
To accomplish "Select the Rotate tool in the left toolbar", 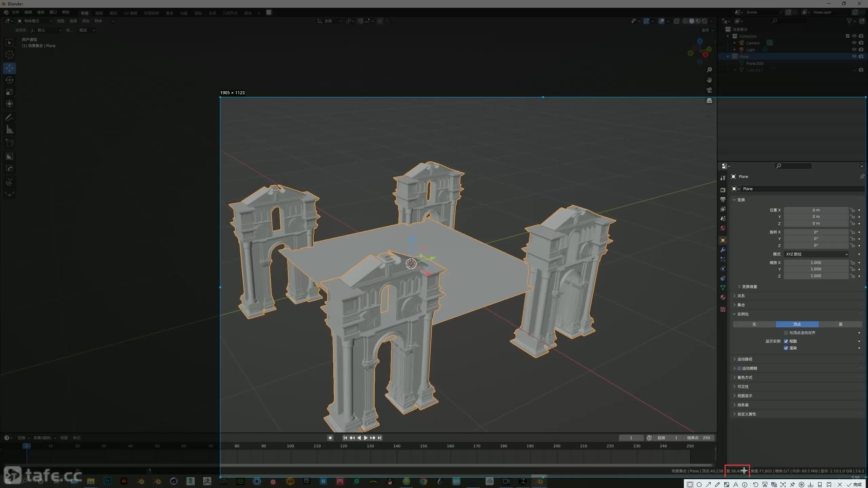I will click(x=9, y=80).
